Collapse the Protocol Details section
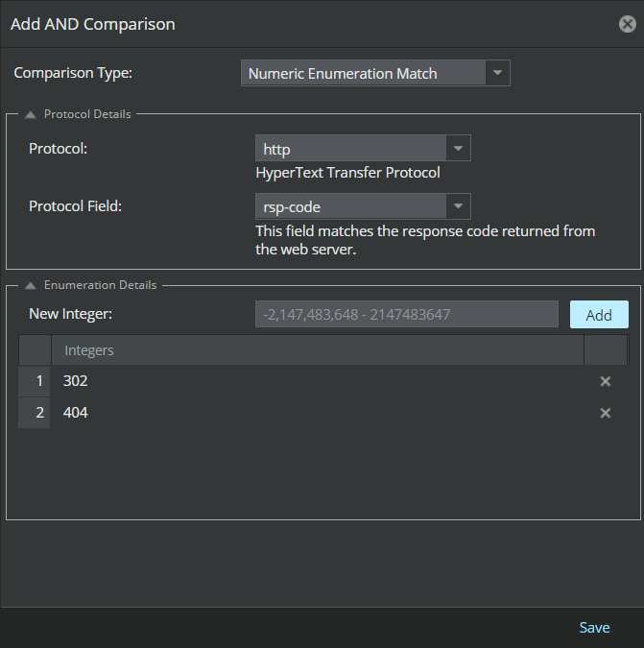 pos(30,114)
